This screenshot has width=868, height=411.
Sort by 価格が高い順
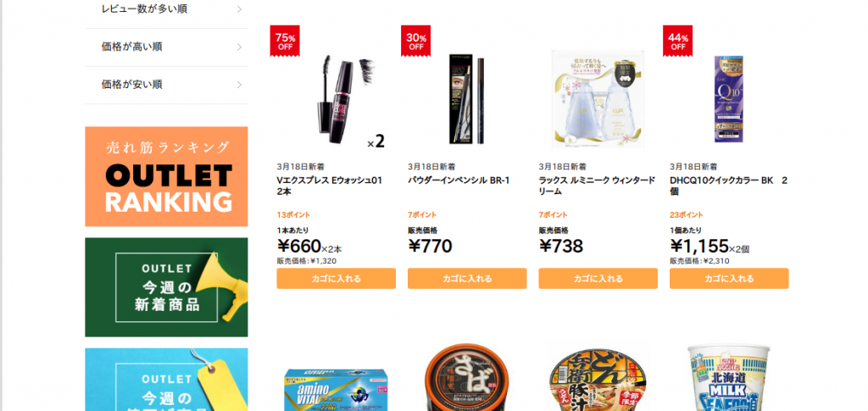pyautogui.click(x=167, y=47)
